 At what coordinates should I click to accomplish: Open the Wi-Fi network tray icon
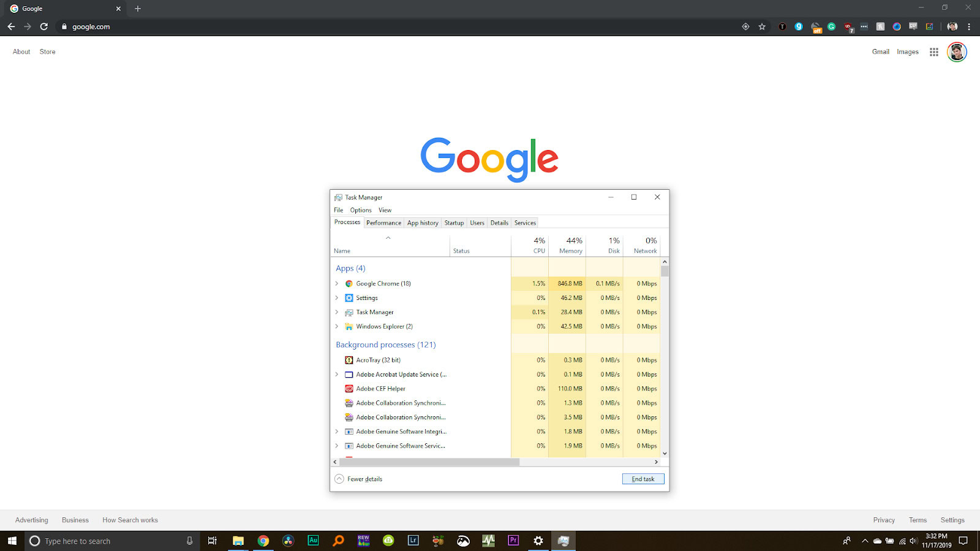(902, 541)
